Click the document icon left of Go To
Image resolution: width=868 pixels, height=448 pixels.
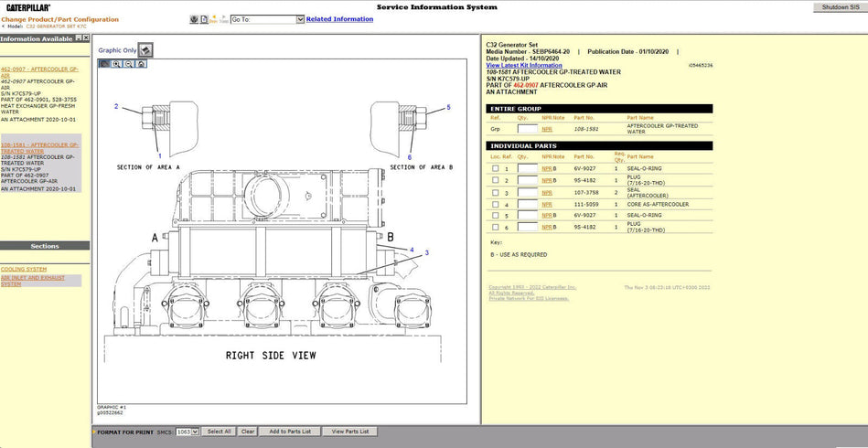click(x=203, y=19)
